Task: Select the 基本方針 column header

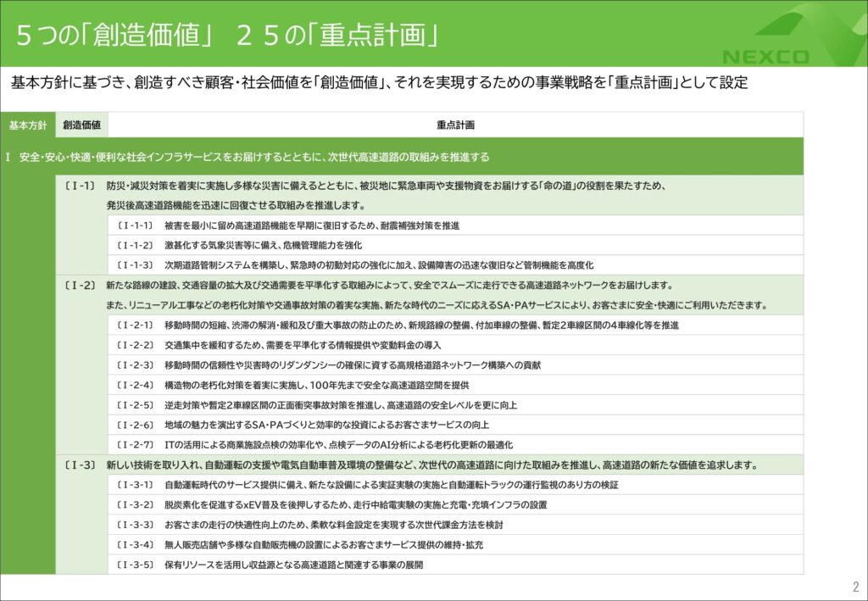Action: (28, 125)
